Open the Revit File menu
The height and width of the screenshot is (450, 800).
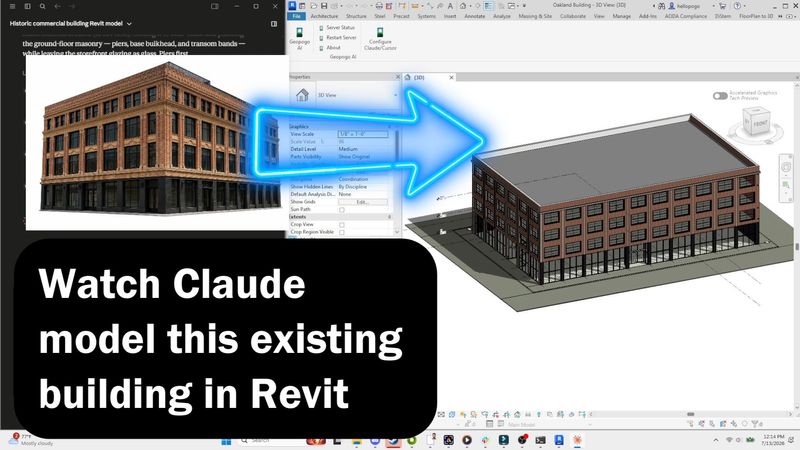[x=296, y=16]
